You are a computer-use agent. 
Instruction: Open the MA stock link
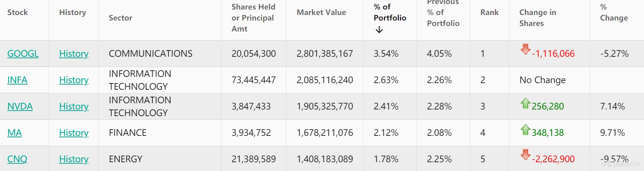pyautogui.click(x=14, y=133)
